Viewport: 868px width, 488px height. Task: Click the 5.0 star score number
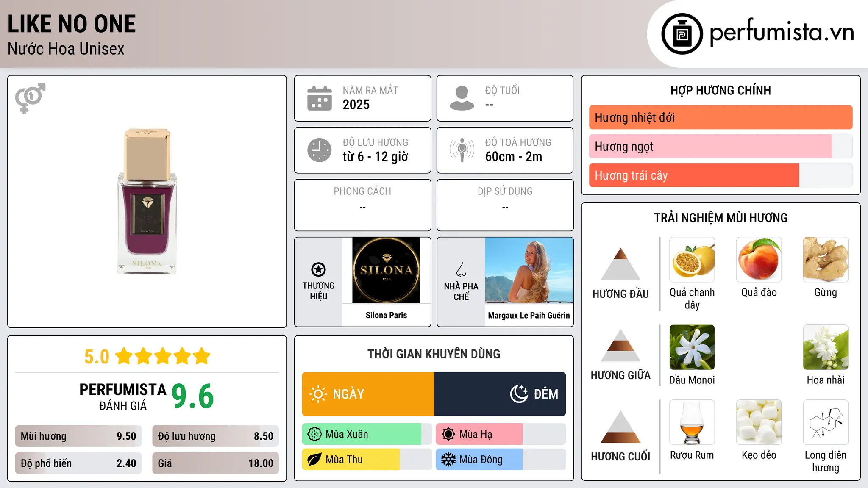[97, 357]
